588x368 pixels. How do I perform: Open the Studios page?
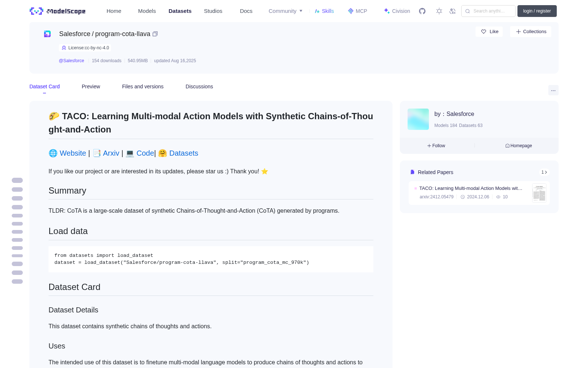(213, 11)
